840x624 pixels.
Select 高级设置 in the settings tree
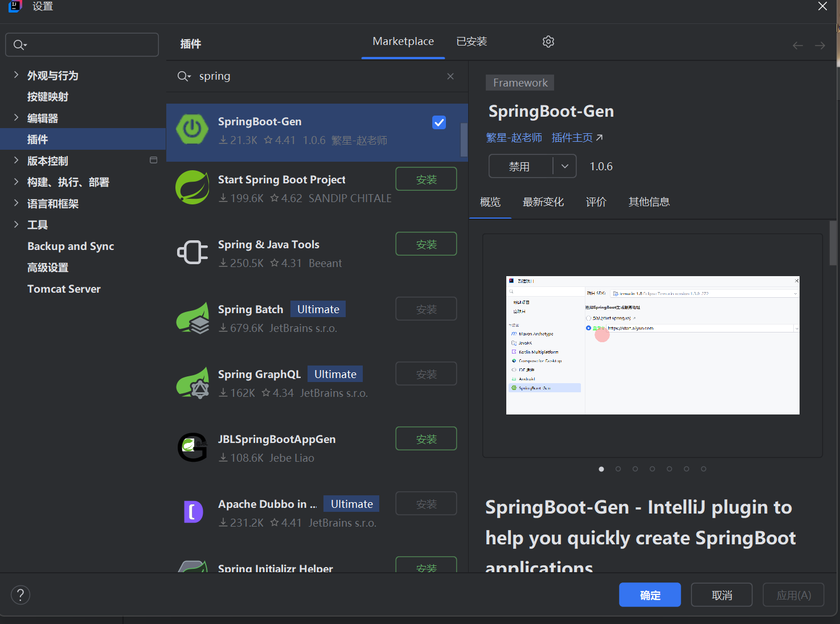tap(83, 268)
